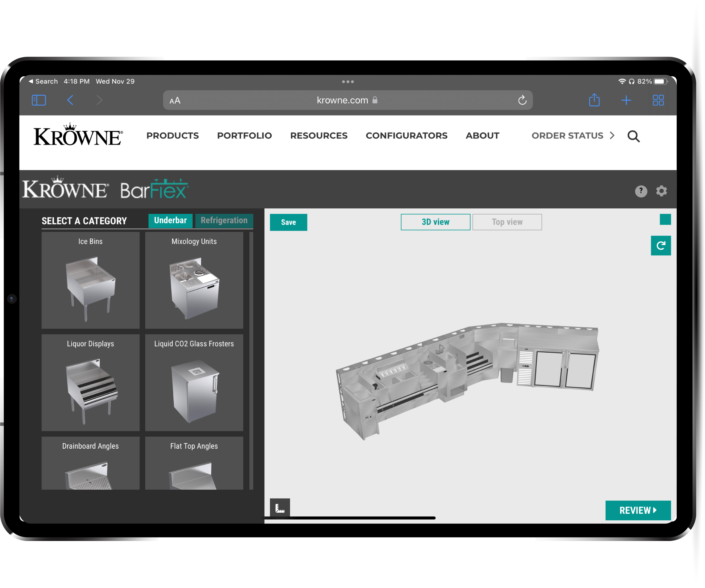This screenshot has height=588, width=705.
Task: Reload the page via refresh icon
Action: (x=522, y=100)
